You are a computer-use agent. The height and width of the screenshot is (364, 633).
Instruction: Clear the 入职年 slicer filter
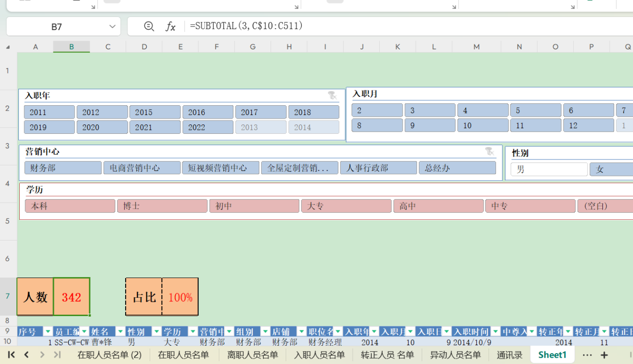332,95
